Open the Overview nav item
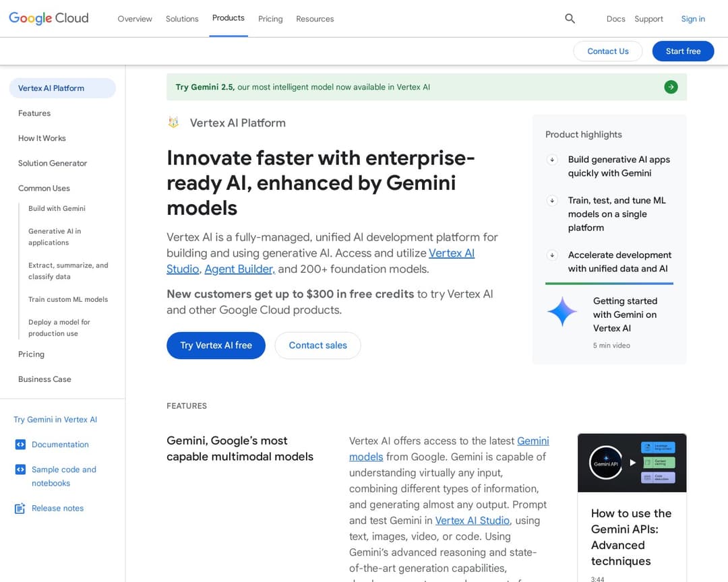The image size is (728, 582). click(x=135, y=19)
